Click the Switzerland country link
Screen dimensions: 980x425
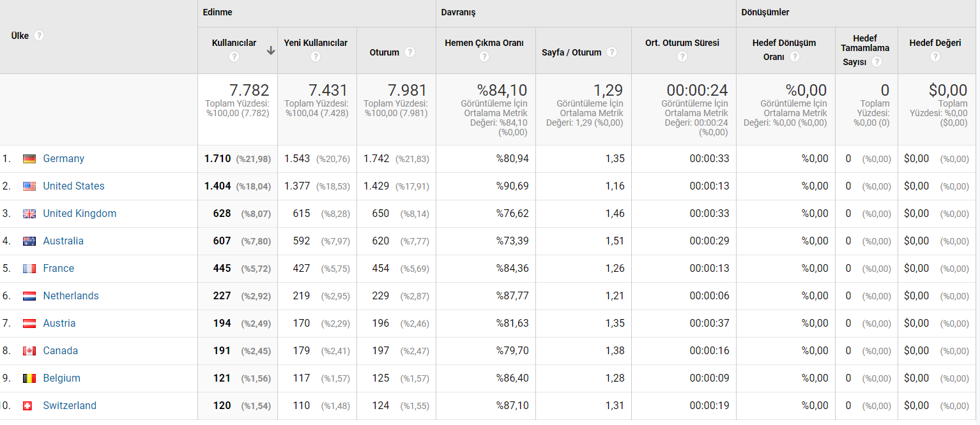tap(70, 405)
